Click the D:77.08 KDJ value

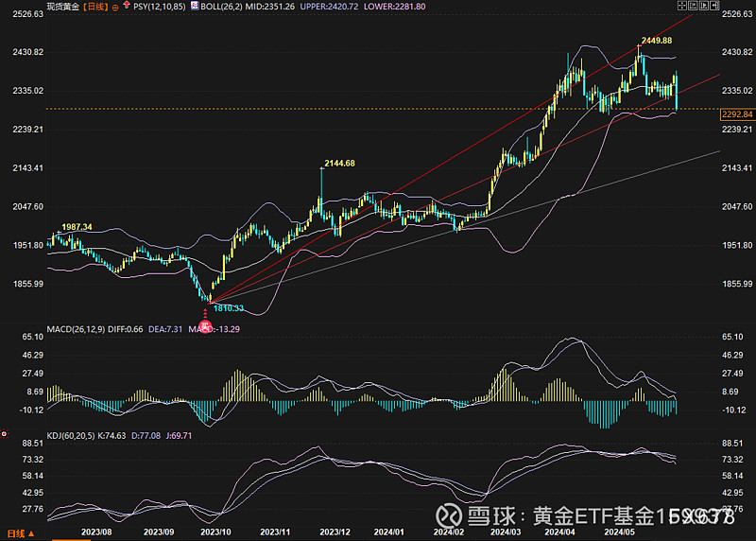click(146, 436)
